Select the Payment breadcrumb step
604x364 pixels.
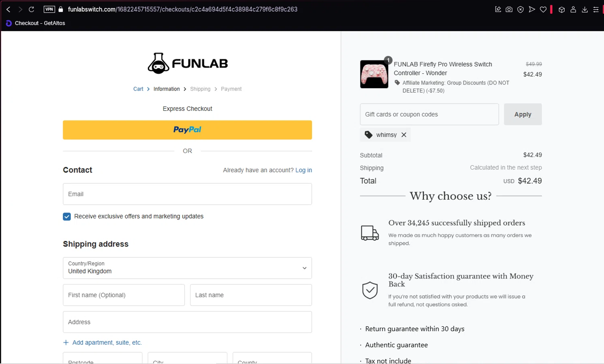[231, 89]
